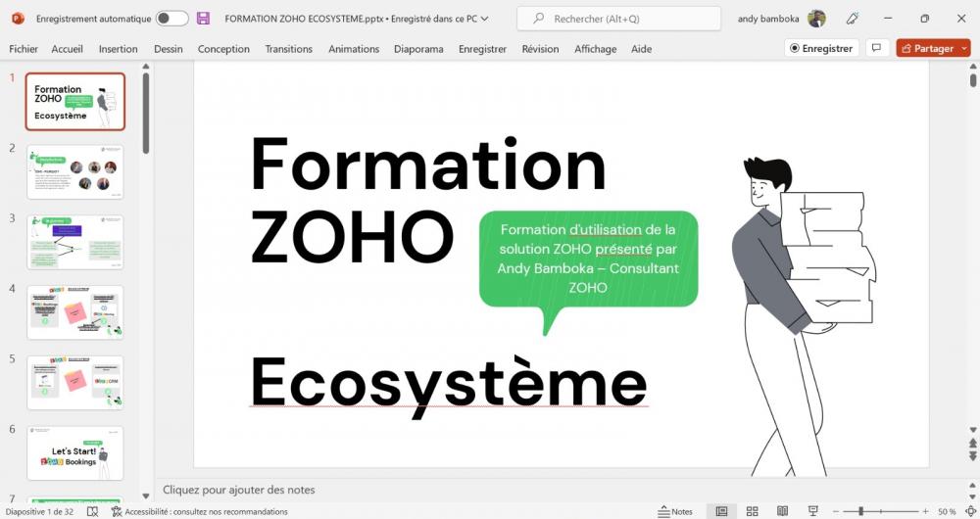Click the zoom slider handle
This screenshot has height=519, width=980.
(860, 511)
